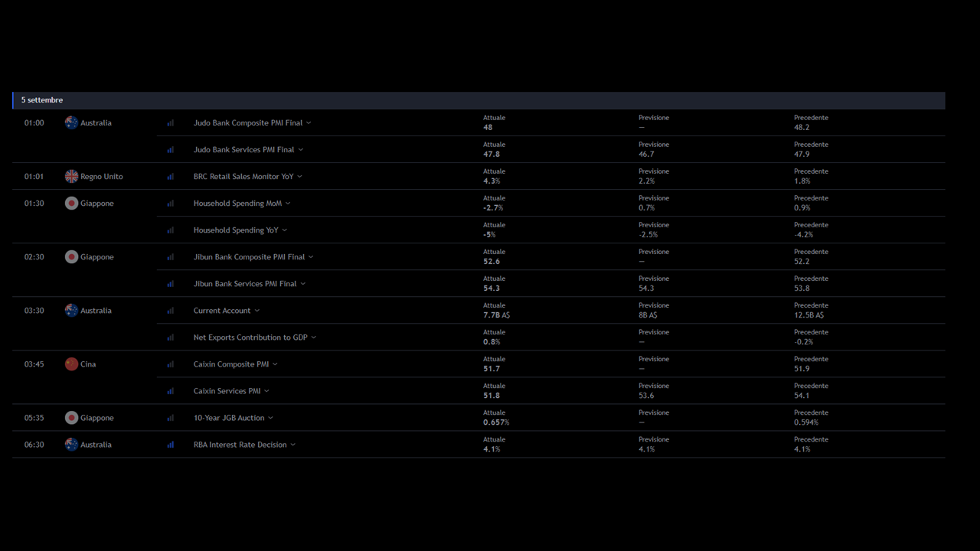Click importance bars icon for Household Spending MoM
The image size is (980, 551).
(x=171, y=204)
